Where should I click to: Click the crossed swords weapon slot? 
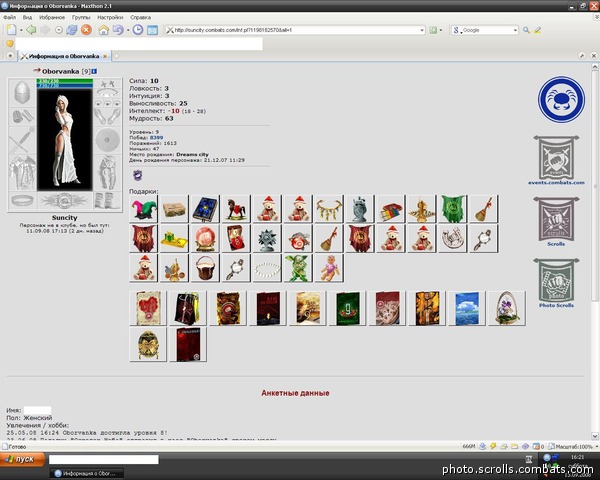22,140
